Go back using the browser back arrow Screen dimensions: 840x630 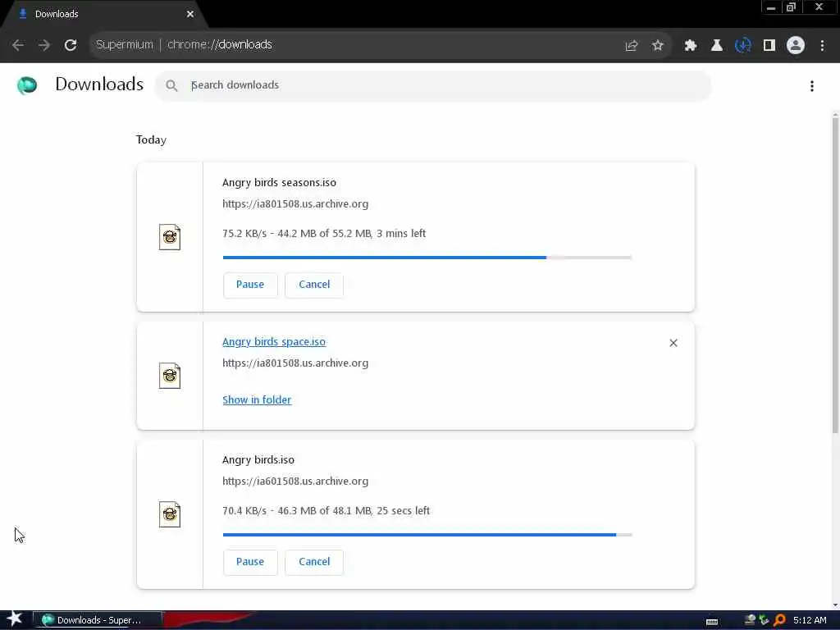point(18,45)
